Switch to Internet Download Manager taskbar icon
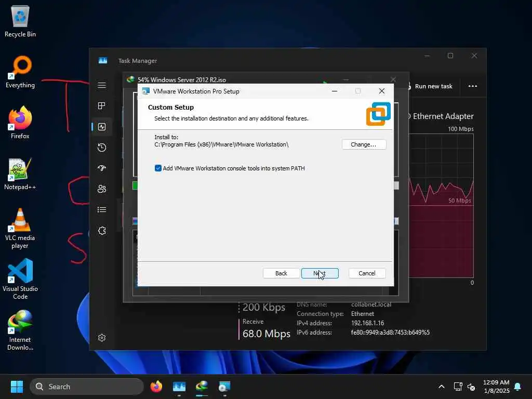Screen dimensions: 532x399 point(202,387)
